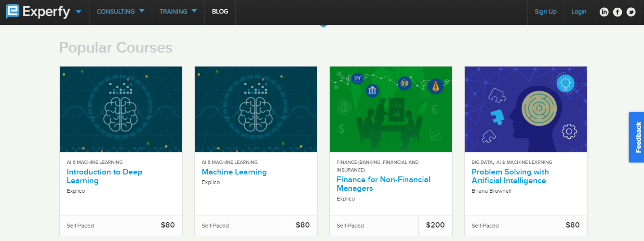This screenshot has width=644, height=241.
Task: Expand the Consulting dropdown menu
Action: (121, 12)
